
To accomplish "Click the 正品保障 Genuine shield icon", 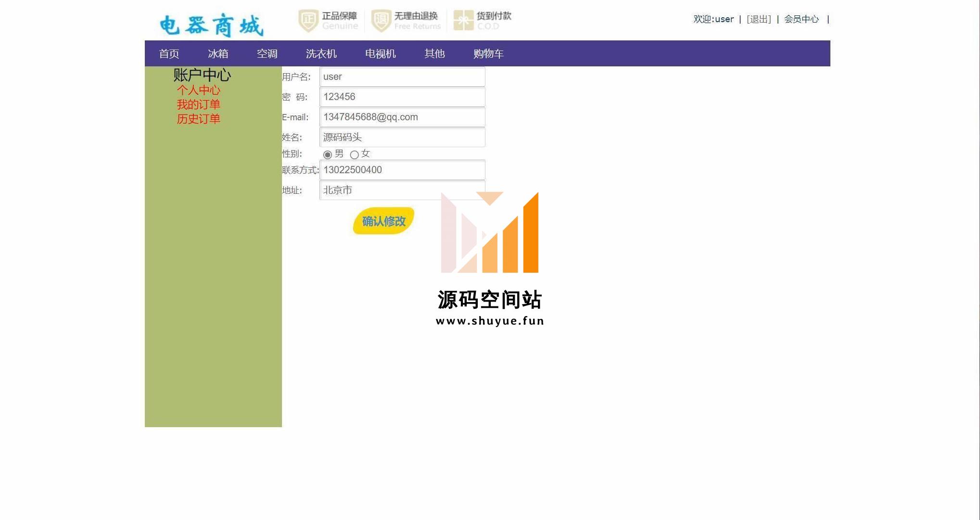I will pyautogui.click(x=308, y=21).
